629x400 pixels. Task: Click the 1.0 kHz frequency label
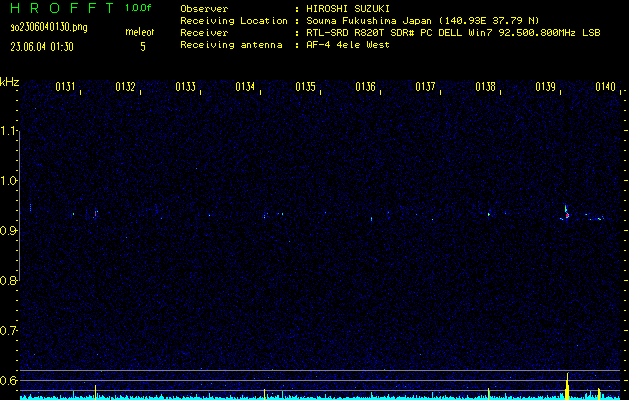click(x=10, y=181)
